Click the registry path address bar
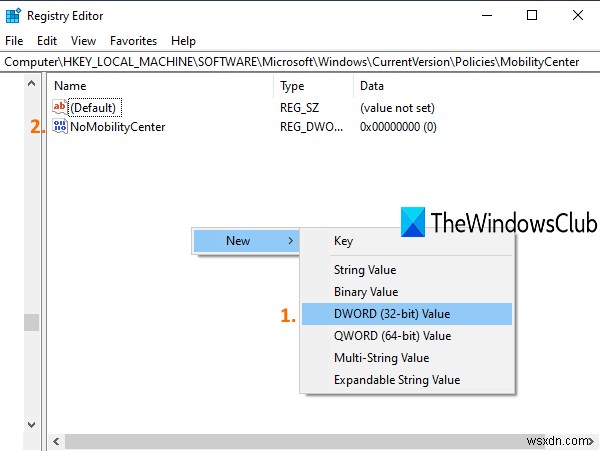This screenshot has height=451, width=600. [300, 62]
